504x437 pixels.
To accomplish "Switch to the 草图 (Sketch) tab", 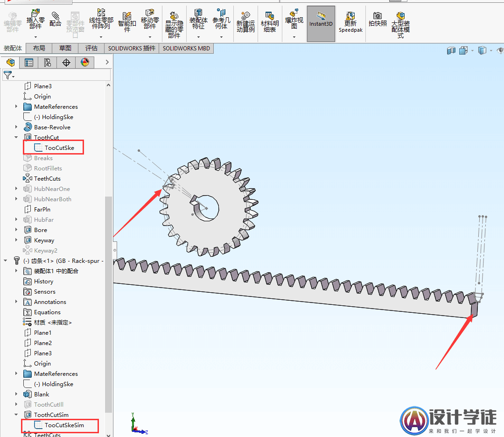I will coord(65,48).
